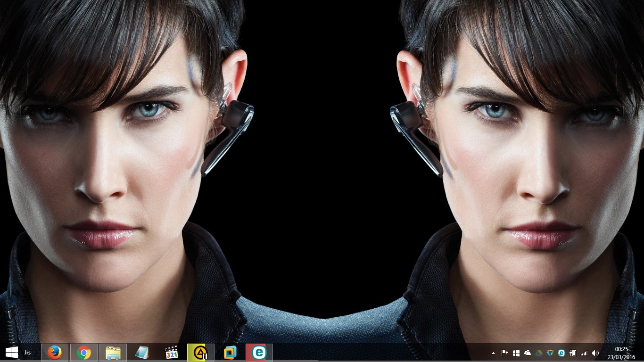This screenshot has width=644, height=362.
Task: Open the VMware taskbar icon
Action: click(x=230, y=353)
